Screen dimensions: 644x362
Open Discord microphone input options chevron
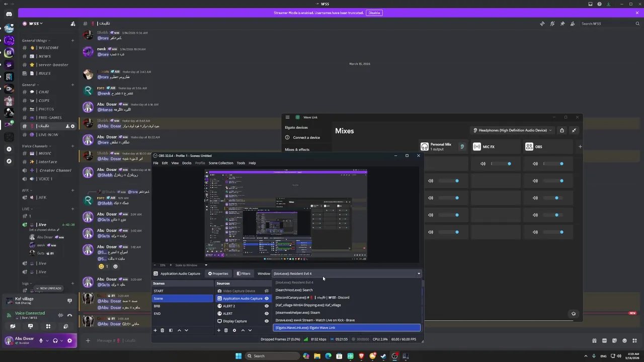point(47,340)
